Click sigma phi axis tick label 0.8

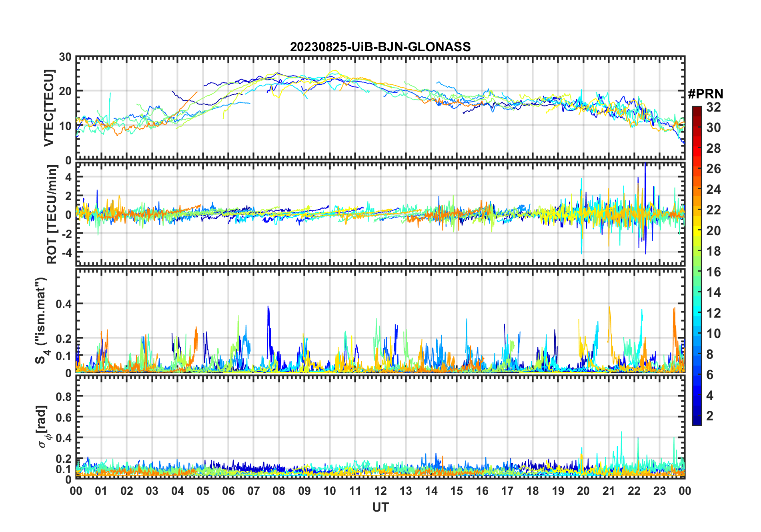pyautogui.click(x=64, y=396)
